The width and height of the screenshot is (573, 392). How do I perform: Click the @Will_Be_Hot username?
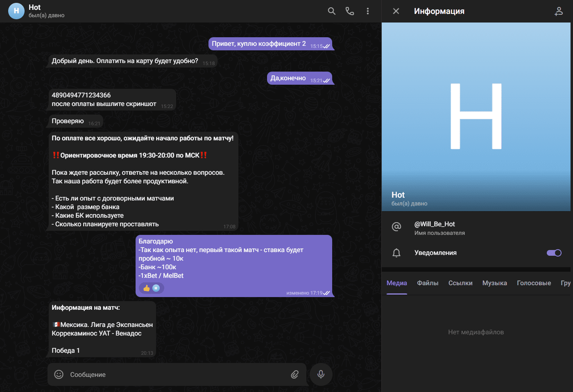point(435,224)
